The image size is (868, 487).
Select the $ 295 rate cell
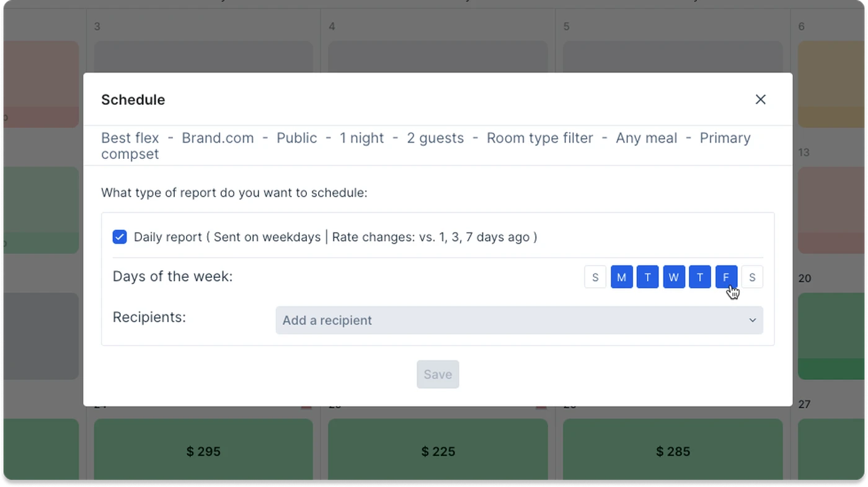click(x=203, y=451)
